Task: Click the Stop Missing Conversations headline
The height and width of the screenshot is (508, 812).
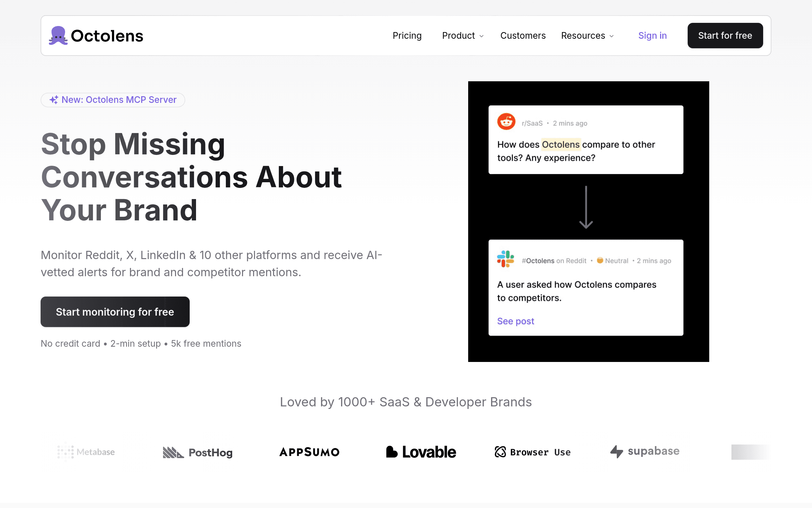Action: [x=191, y=177]
